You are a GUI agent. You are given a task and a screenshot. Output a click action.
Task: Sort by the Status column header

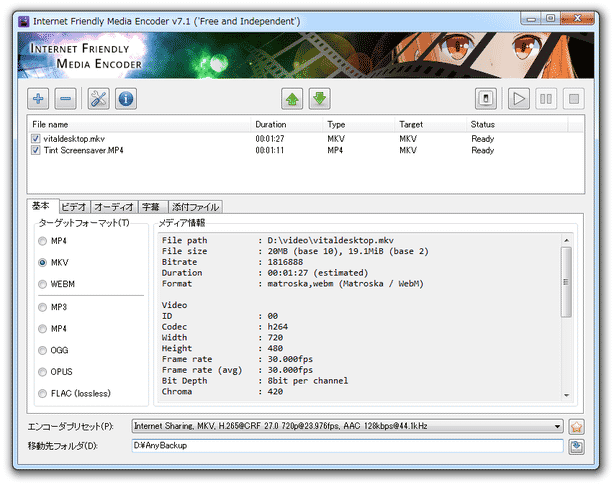point(517,124)
